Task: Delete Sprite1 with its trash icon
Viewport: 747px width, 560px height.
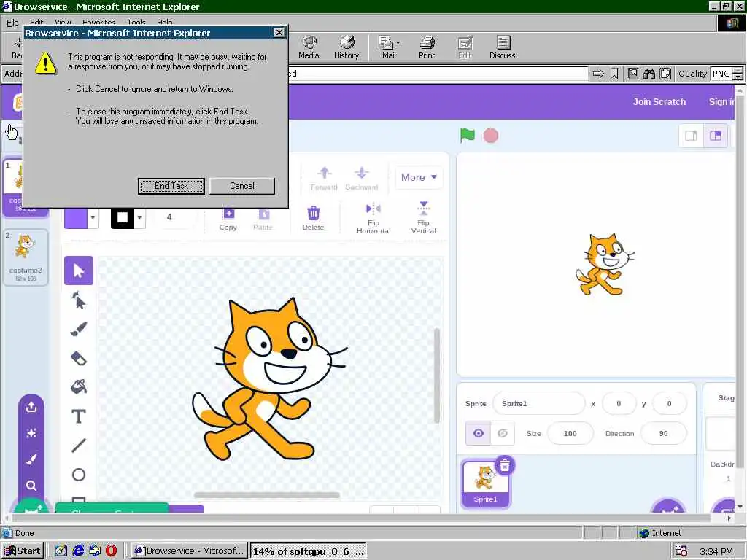Action: pos(505,466)
